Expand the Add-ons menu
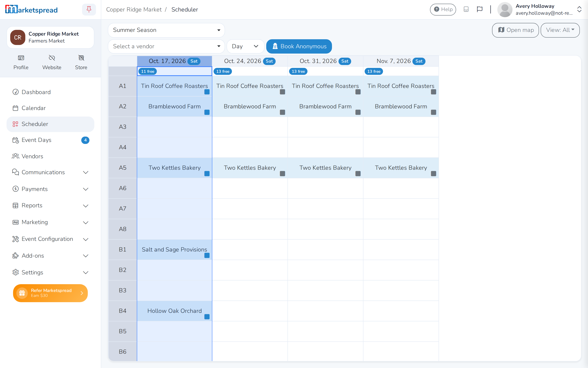The width and height of the screenshot is (588, 368). point(50,256)
